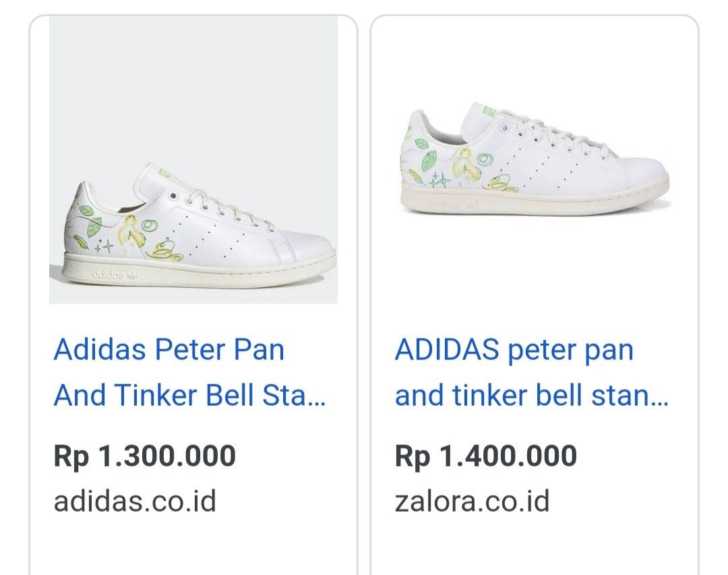Open the 'ADIDAS peter pan and tinker bell stan…' link
Image resolution: width=728 pixels, height=575 pixels.
pyautogui.click(x=531, y=373)
